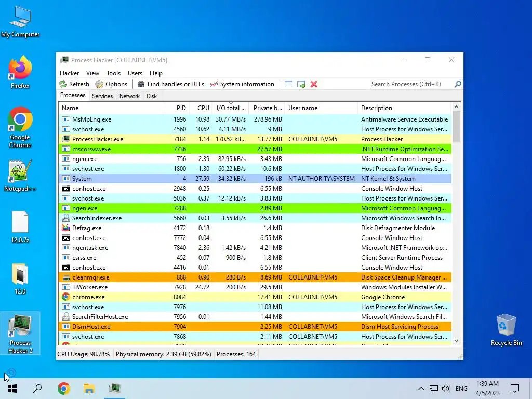Select the Firefox desktop shortcut
Screen dimensions: 532x399
(20, 72)
